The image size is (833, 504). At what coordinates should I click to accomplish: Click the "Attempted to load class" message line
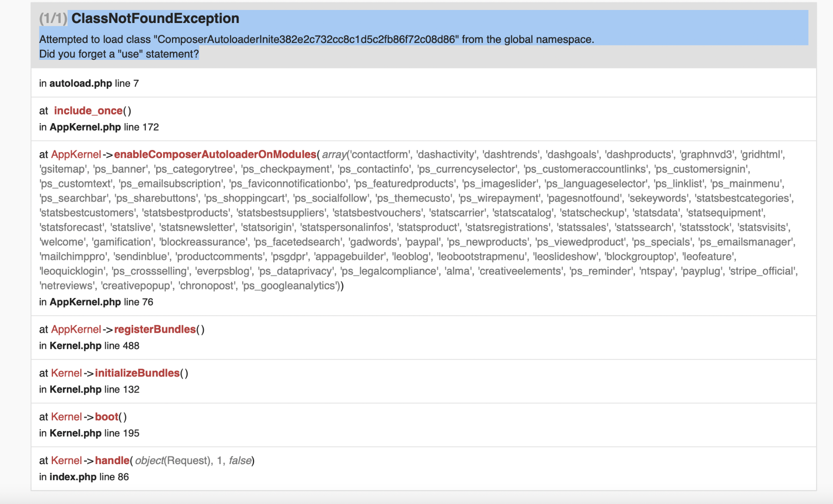317,39
